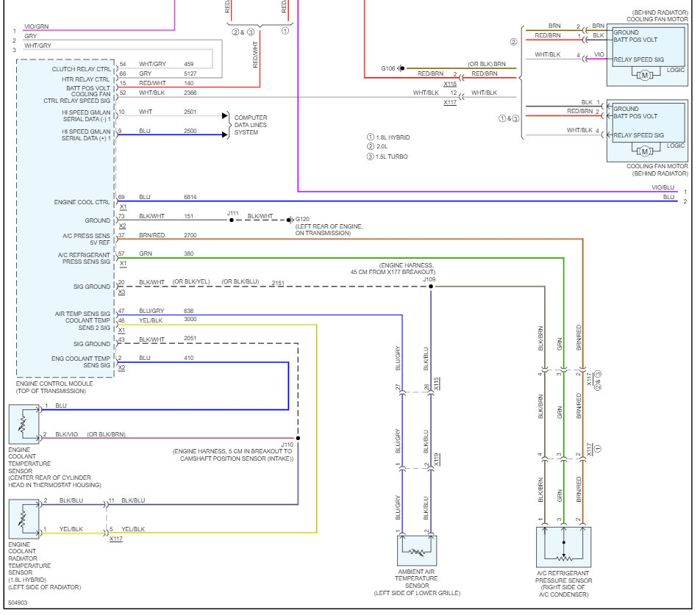
Task: Select the COOLANT TEMP SENS 2 SIG label
Action: tap(88, 324)
